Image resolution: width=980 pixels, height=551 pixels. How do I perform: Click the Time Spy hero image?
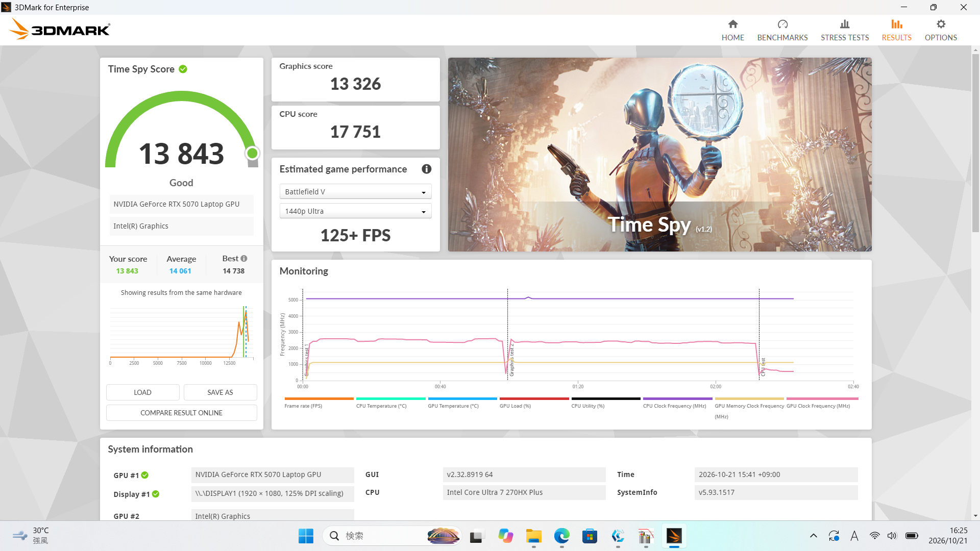659,154
